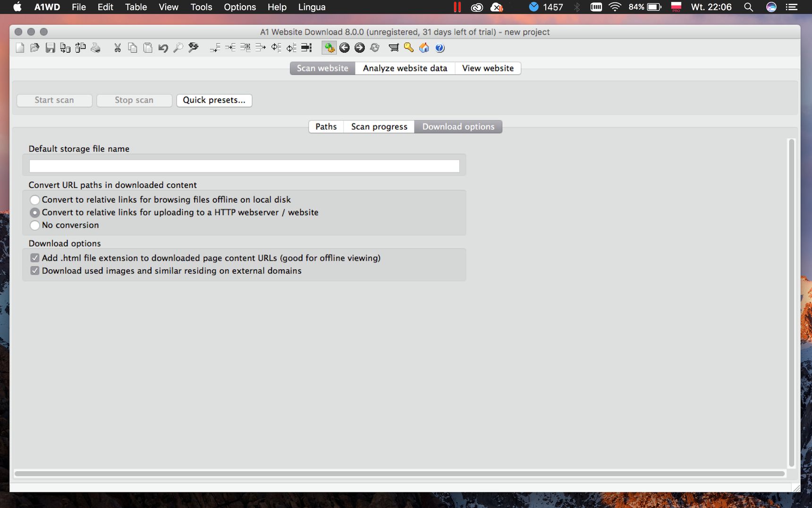The image size is (812, 508).
Task: Toggle Download used images external domains checkbox
Action: [x=34, y=271]
